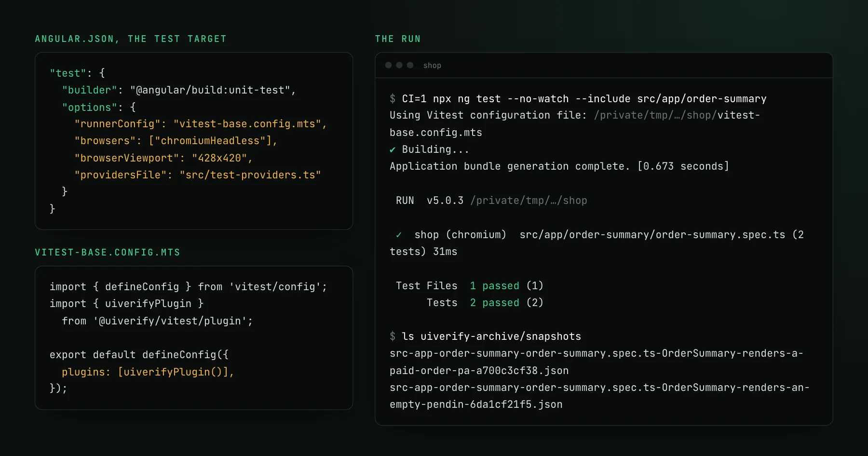
Task: Click the terminal title 'shop'
Action: pos(432,66)
